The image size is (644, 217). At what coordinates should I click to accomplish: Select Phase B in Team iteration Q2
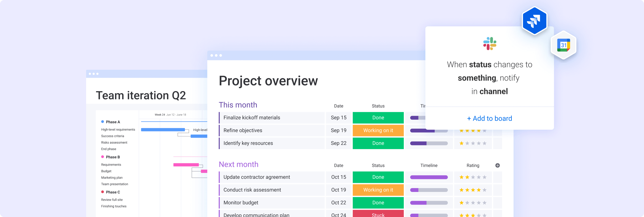(x=113, y=157)
